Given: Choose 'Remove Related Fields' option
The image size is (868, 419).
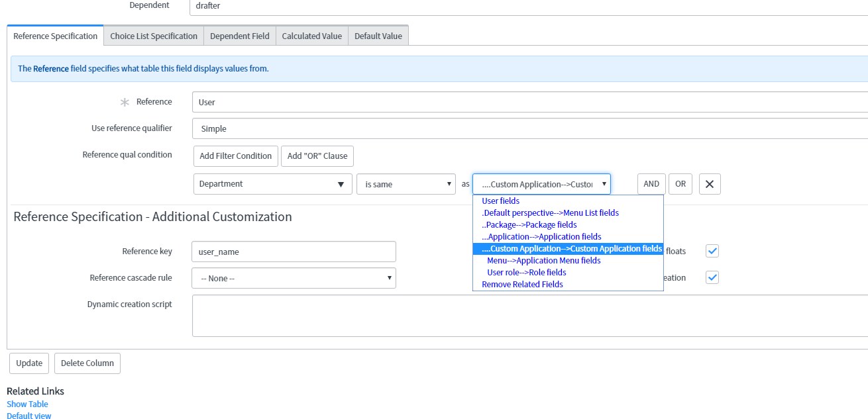Looking at the screenshot, I should tap(568, 284).
